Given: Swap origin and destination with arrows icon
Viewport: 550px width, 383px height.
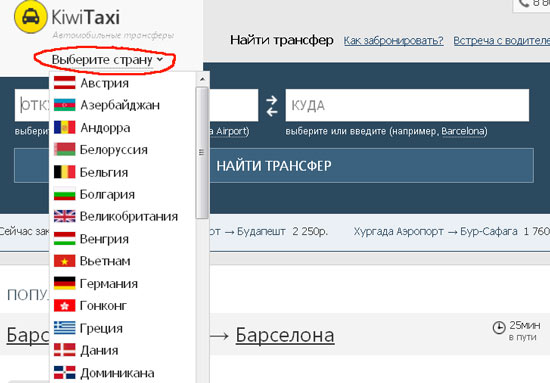Looking at the screenshot, I should 271,106.
